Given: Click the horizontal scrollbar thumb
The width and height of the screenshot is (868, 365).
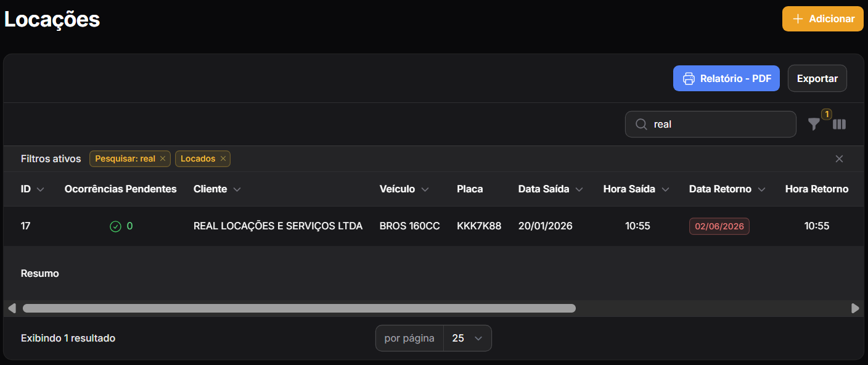Looking at the screenshot, I should coord(299,308).
